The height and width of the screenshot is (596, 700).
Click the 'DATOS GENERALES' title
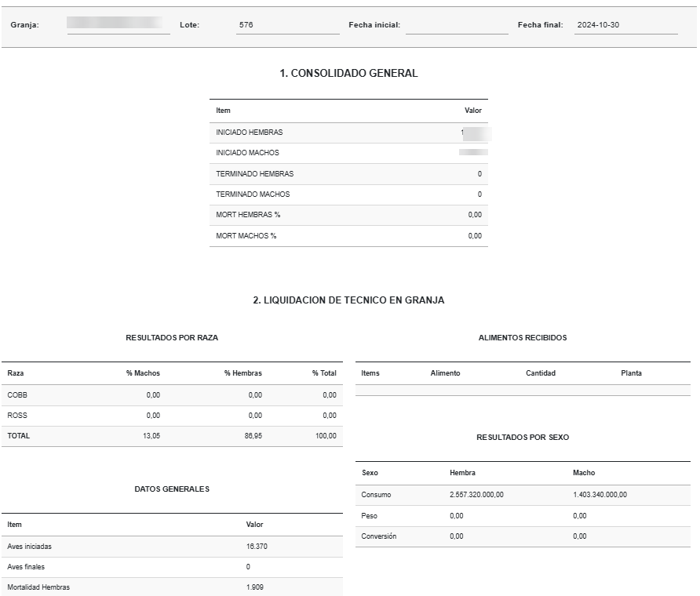pos(172,489)
